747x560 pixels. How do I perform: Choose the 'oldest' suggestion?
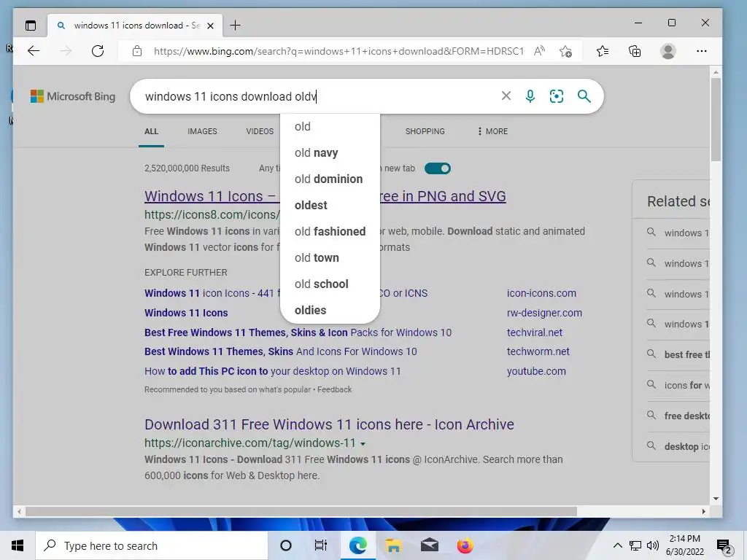(330, 205)
